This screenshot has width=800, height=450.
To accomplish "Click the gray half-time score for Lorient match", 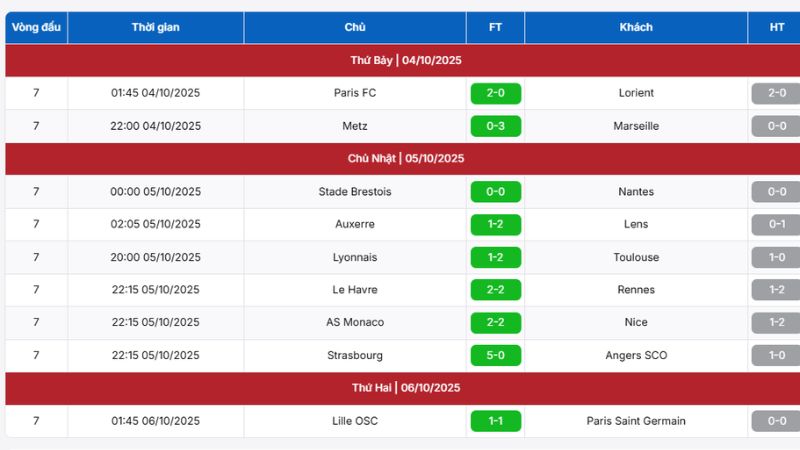I will (x=776, y=93).
